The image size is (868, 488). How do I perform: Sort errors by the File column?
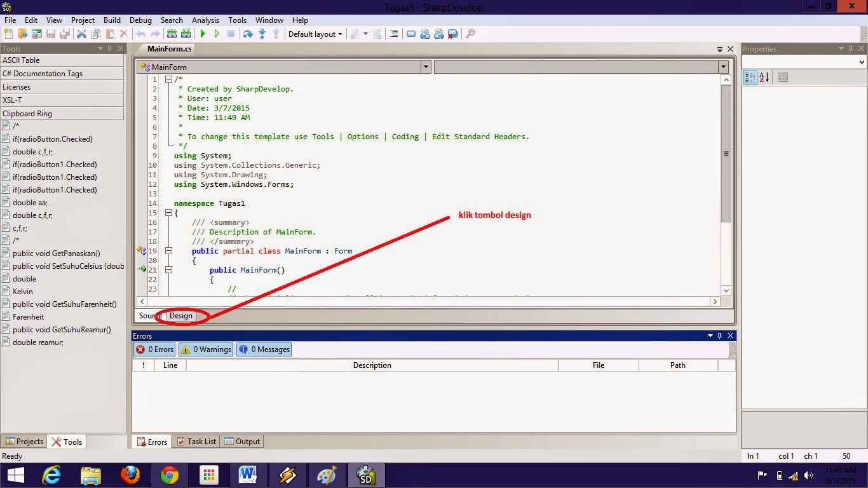tap(599, 365)
